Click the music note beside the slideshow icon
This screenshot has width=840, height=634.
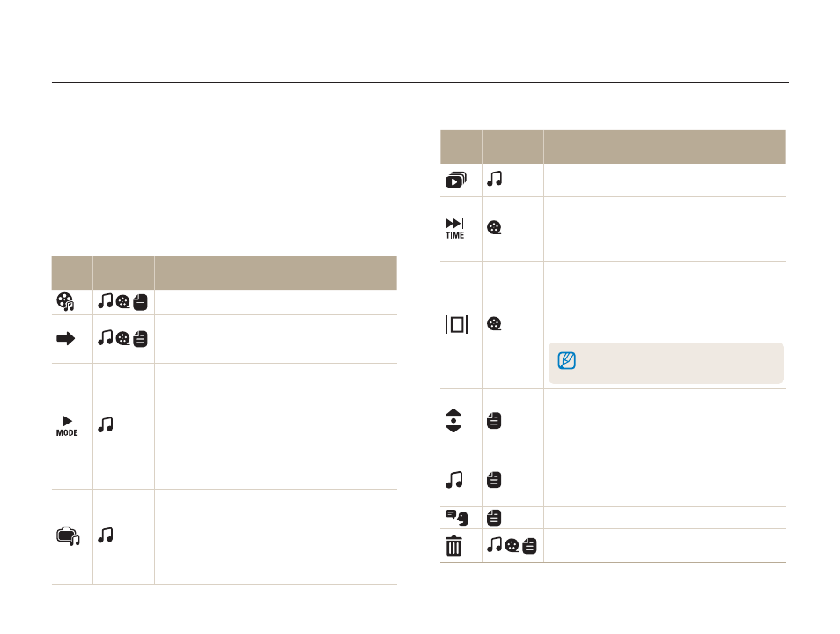(495, 179)
